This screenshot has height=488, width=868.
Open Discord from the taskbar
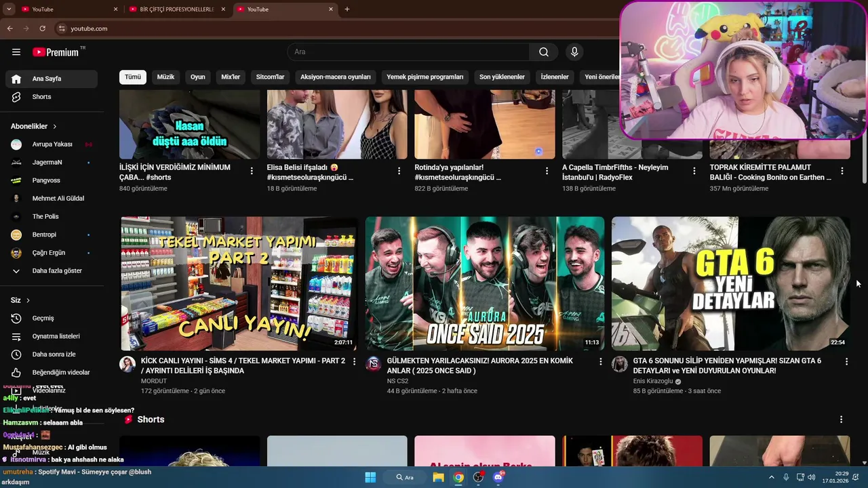click(x=498, y=477)
